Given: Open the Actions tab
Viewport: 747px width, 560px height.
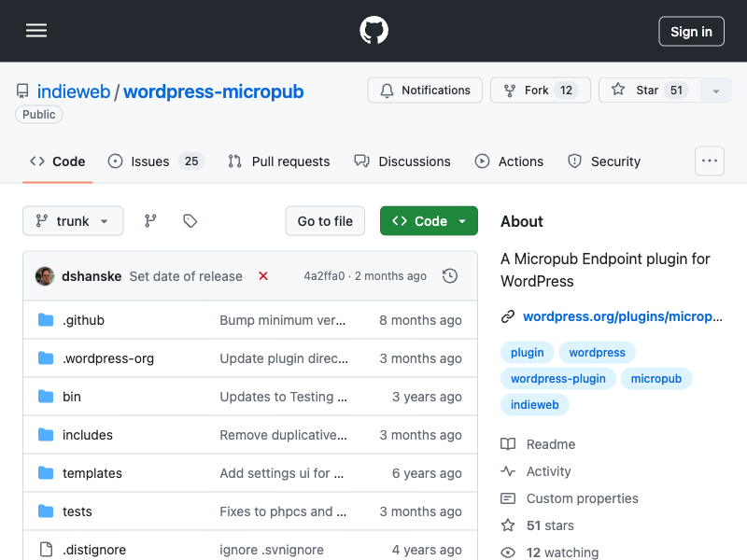Looking at the screenshot, I should click(x=509, y=161).
